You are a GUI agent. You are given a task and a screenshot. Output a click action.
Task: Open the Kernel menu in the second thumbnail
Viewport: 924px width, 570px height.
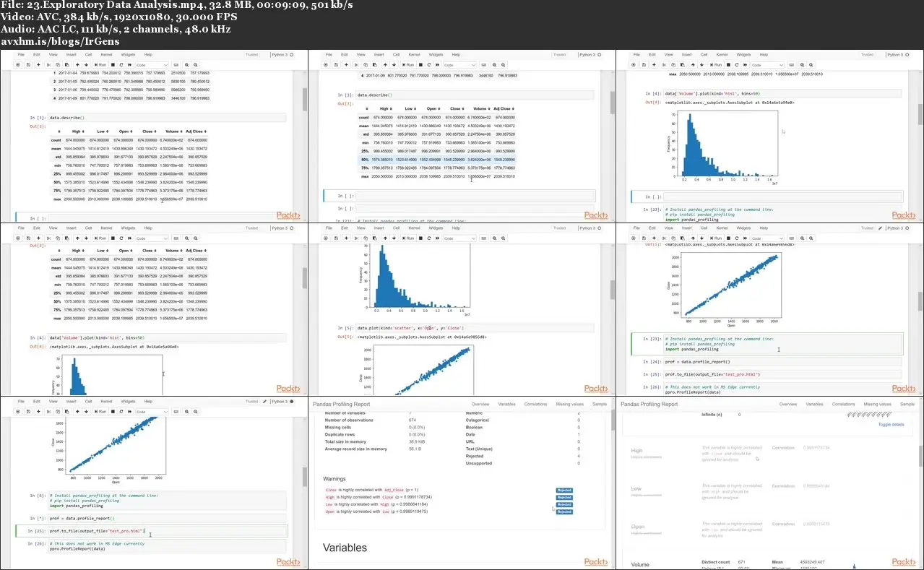tap(414, 54)
